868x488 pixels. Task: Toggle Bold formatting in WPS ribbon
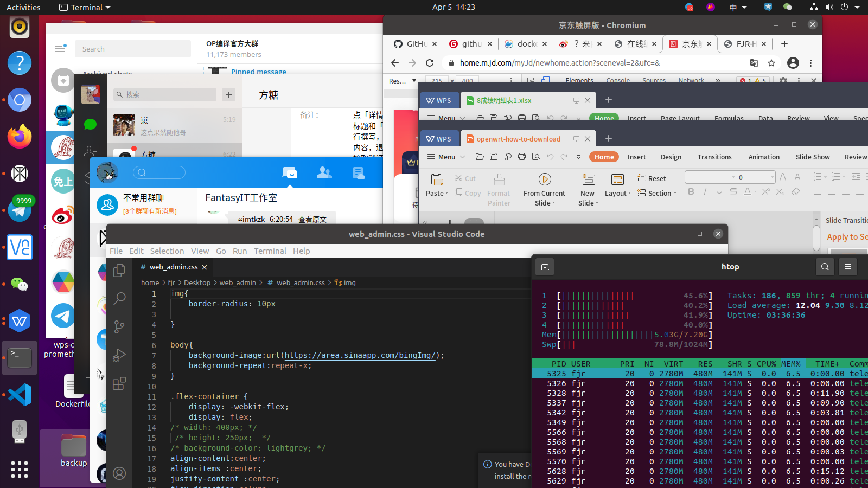690,191
